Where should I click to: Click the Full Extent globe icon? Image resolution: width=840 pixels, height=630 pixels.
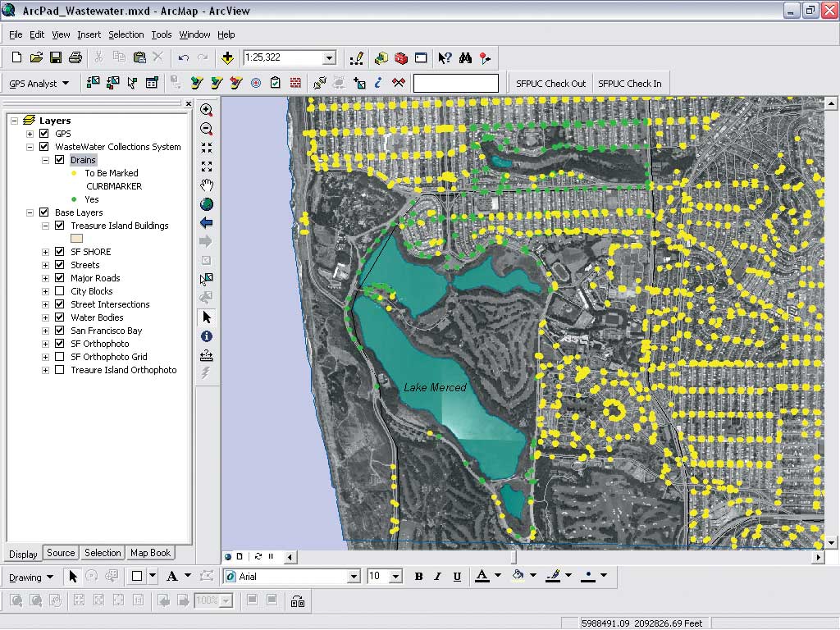point(206,204)
